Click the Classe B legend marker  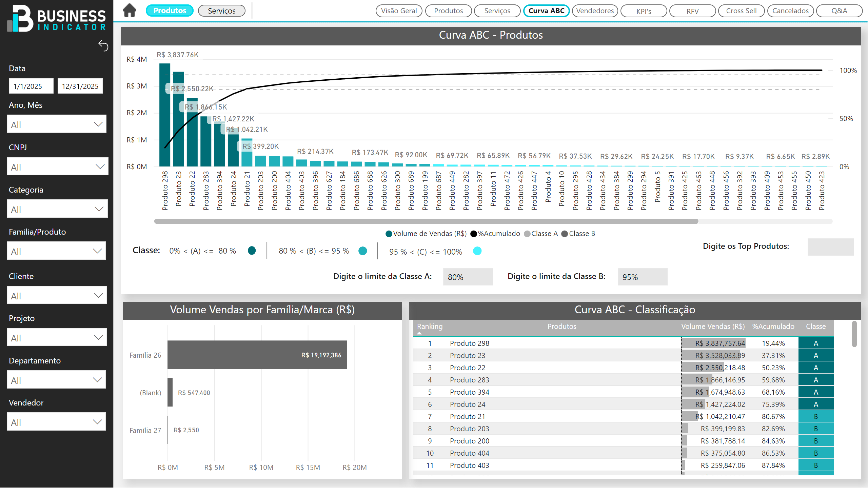click(565, 234)
